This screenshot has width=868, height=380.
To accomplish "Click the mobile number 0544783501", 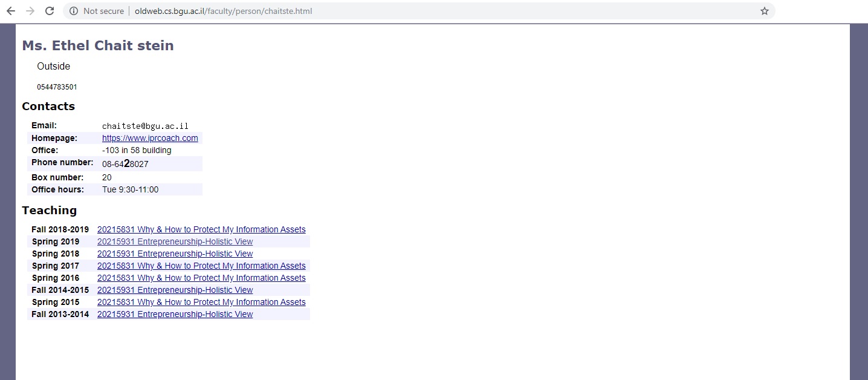I will 57,87.
